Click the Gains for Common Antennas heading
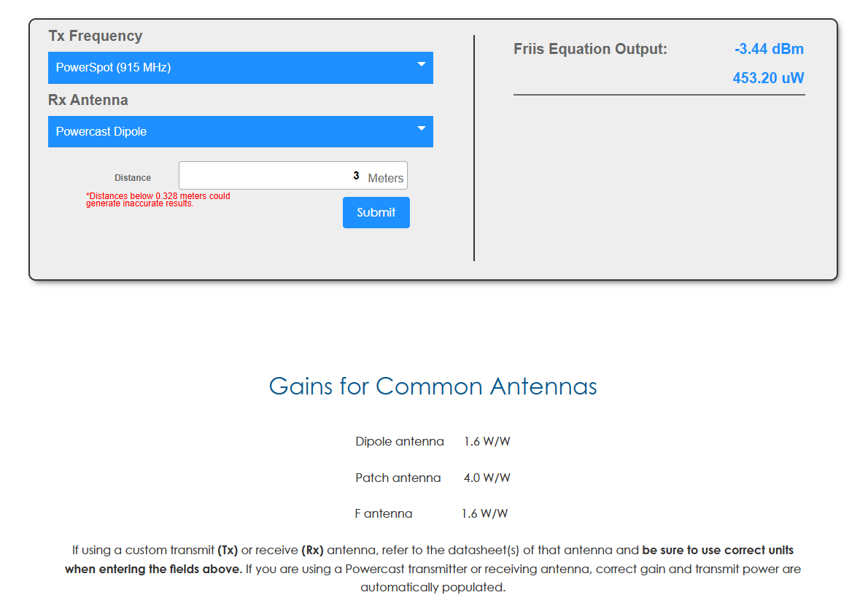 click(433, 386)
